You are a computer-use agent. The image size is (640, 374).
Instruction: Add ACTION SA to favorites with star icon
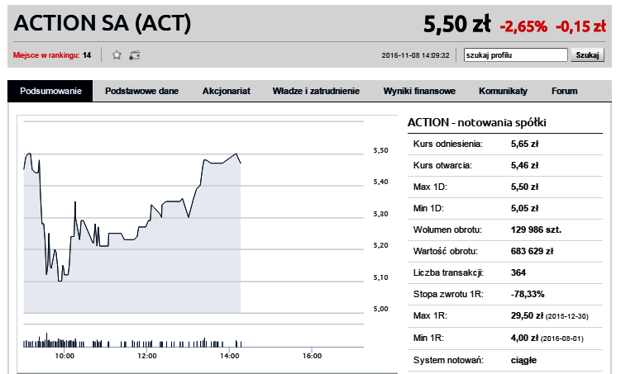[x=117, y=55]
